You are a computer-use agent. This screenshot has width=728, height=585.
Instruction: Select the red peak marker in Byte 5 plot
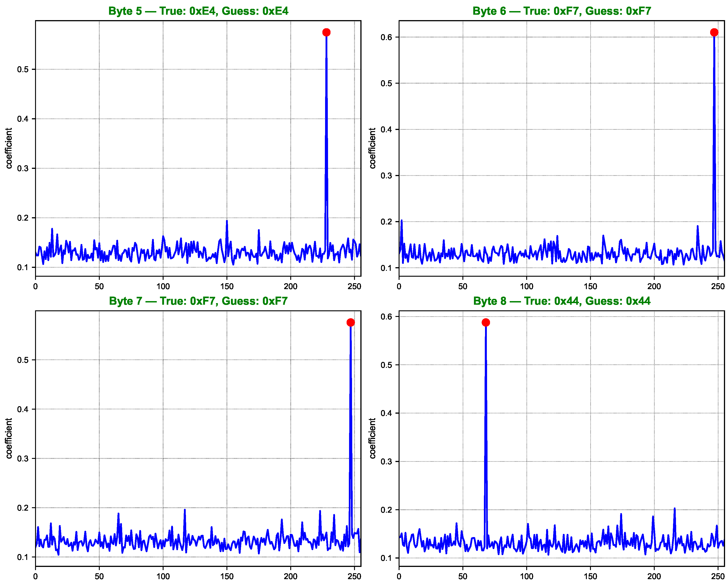click(326, 32)
